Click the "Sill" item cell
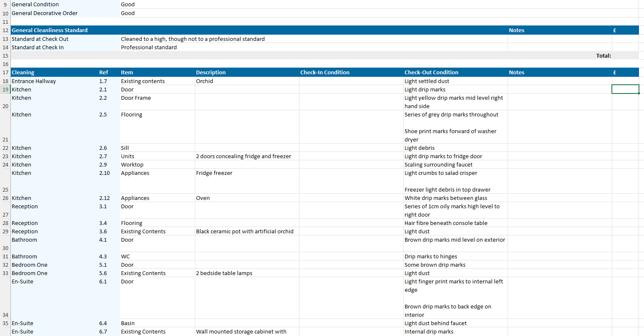 (x=125, y=148)
